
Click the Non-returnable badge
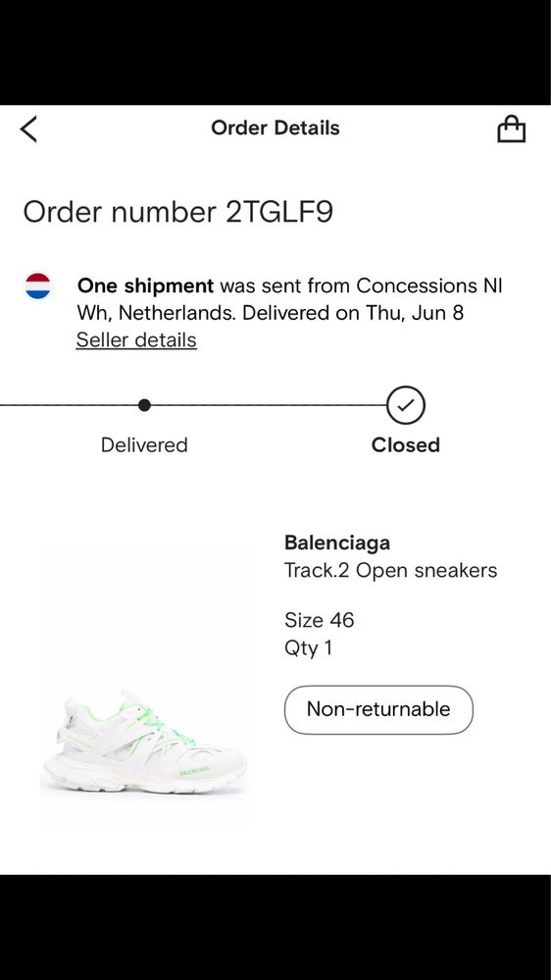[378, 709]
